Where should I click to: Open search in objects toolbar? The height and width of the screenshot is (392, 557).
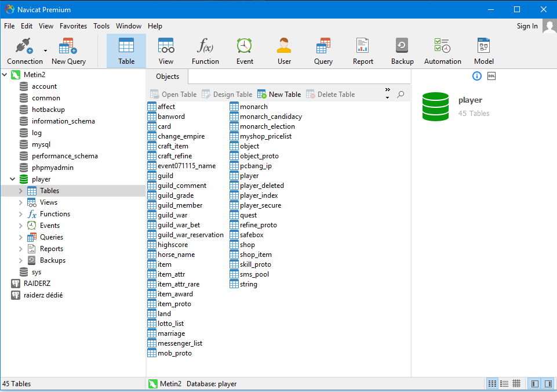pyautogui.click(x=401, y=95)
